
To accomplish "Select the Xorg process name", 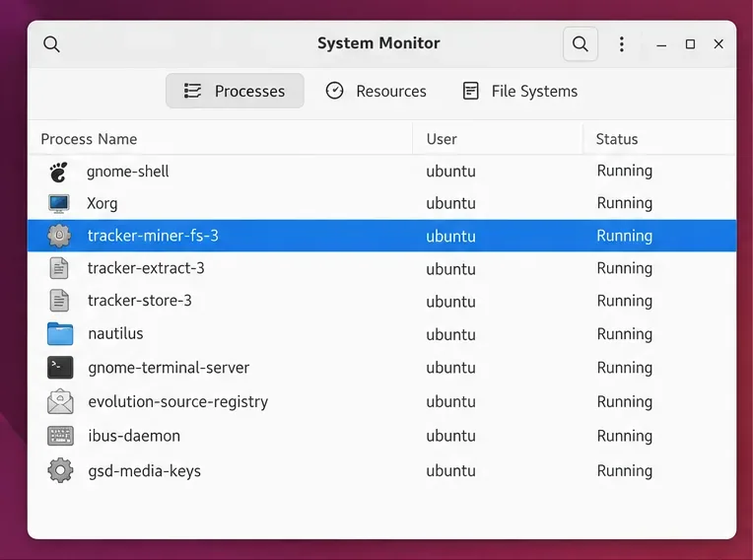I will point(102,204).
